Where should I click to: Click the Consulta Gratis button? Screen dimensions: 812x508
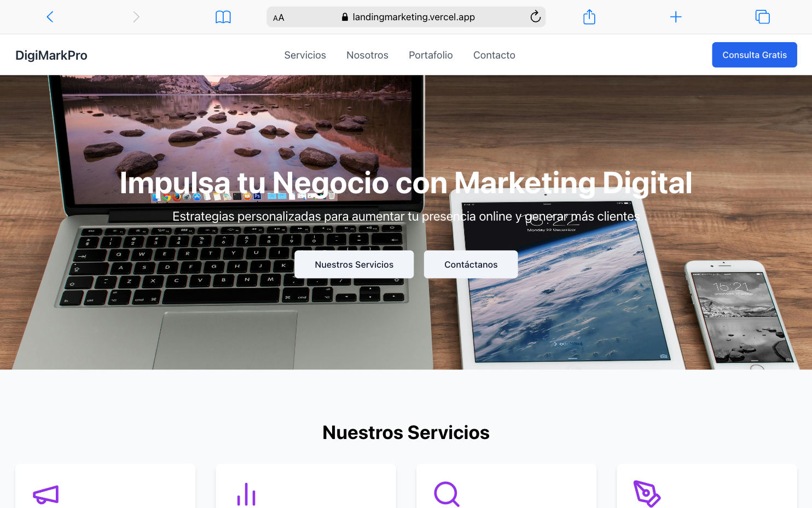tap(754, 55)
